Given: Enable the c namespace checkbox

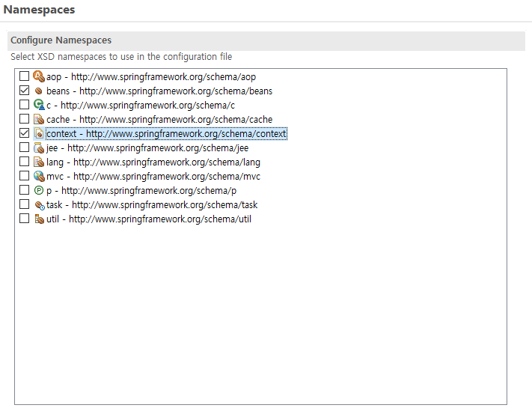Looking at the screenshot, I should coord(24,105).
